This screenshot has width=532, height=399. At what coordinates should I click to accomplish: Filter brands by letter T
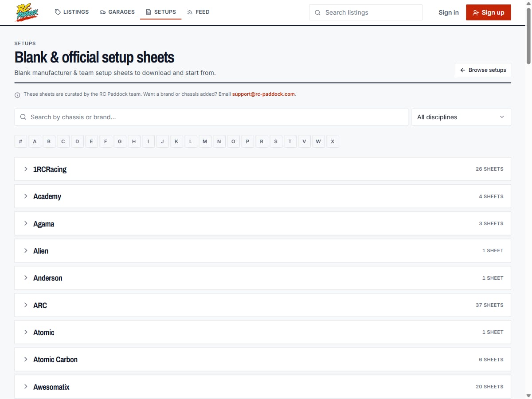coord(290,141)
